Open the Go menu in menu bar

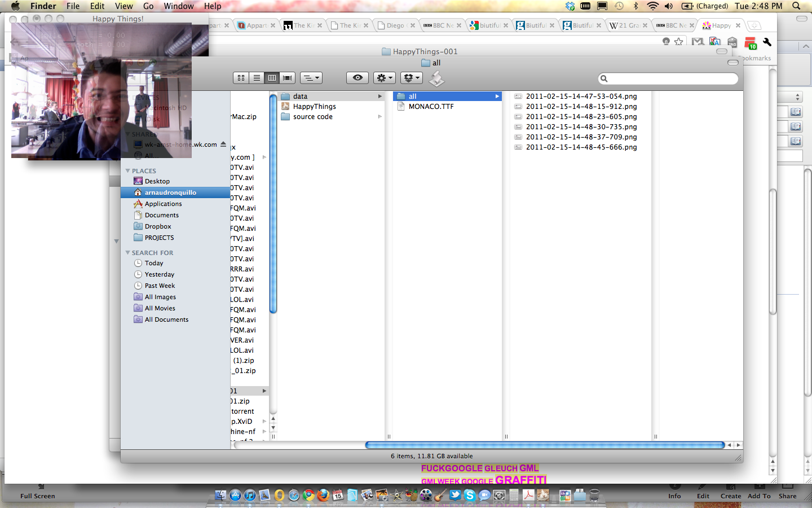(x=148, y=6)
